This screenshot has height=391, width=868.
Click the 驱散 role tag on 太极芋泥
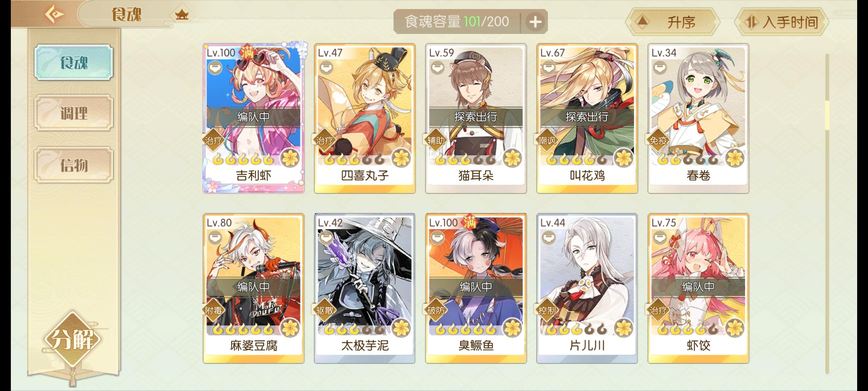click(324, 310)
